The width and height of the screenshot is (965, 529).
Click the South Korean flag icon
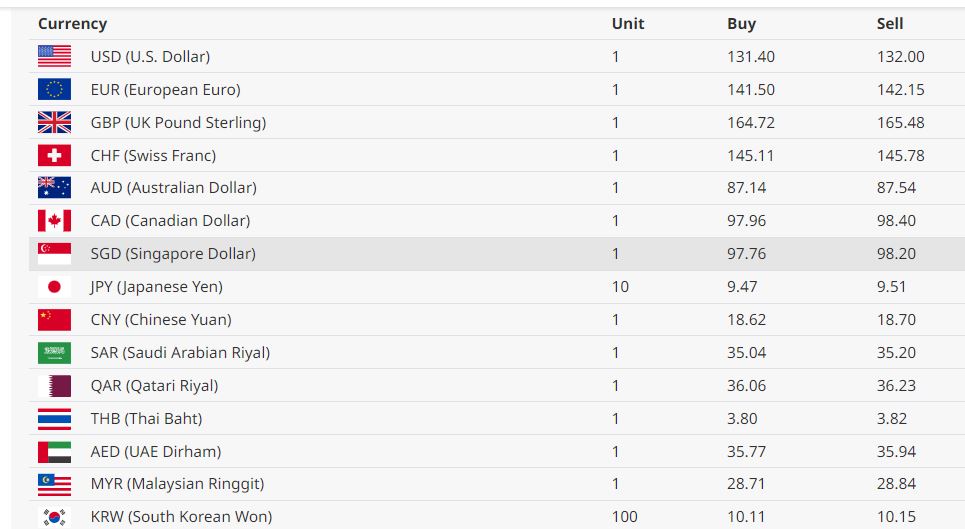coord(54,517)
